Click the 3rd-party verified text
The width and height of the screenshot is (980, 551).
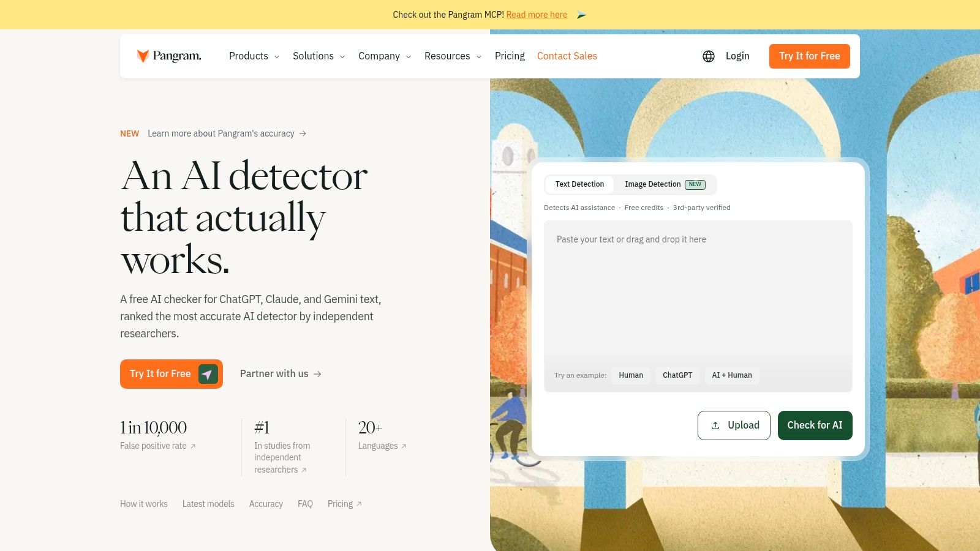pyautogui.click(x=702, y=208)
